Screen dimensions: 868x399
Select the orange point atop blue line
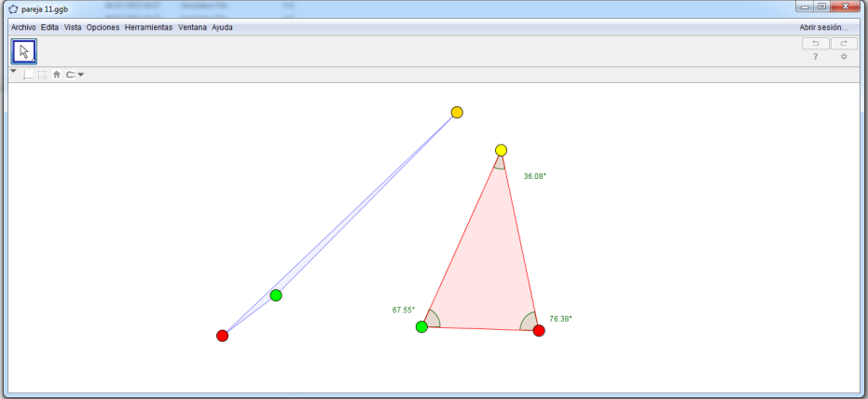click(x=457, y=112)
